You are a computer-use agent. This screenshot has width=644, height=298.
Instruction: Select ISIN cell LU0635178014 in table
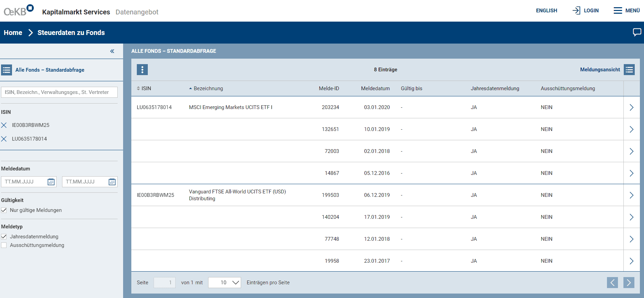154,107
